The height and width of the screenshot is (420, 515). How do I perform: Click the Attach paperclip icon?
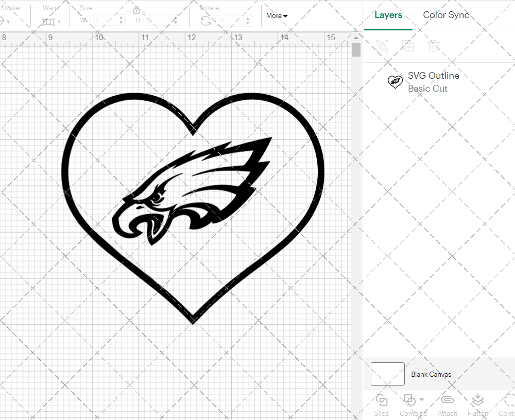click(x=447, y=400)
